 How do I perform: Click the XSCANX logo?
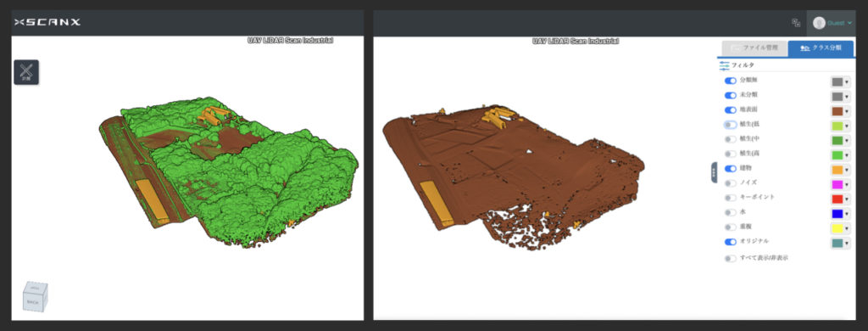coord(47,22)
